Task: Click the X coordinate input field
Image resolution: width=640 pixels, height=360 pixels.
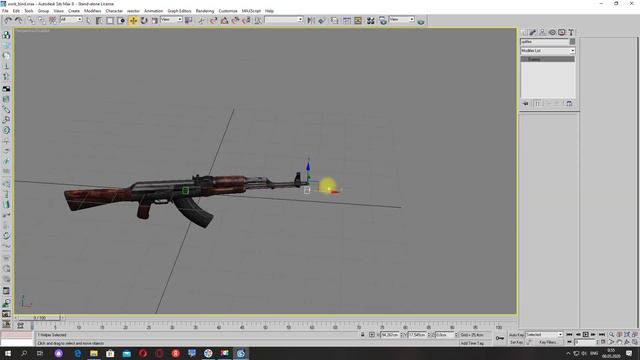Action: [x=390, y=335]
